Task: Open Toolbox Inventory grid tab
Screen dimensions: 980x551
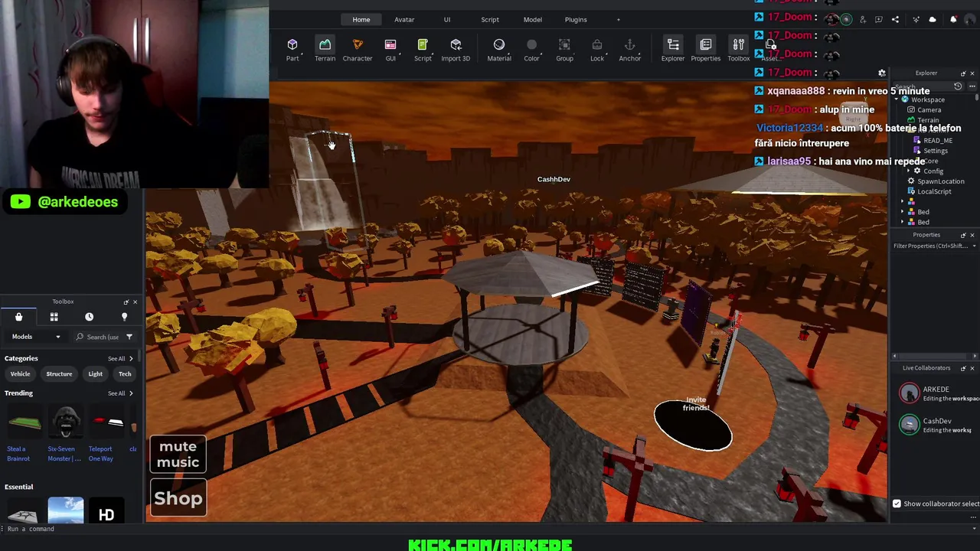Action: (x=54, y=317)
